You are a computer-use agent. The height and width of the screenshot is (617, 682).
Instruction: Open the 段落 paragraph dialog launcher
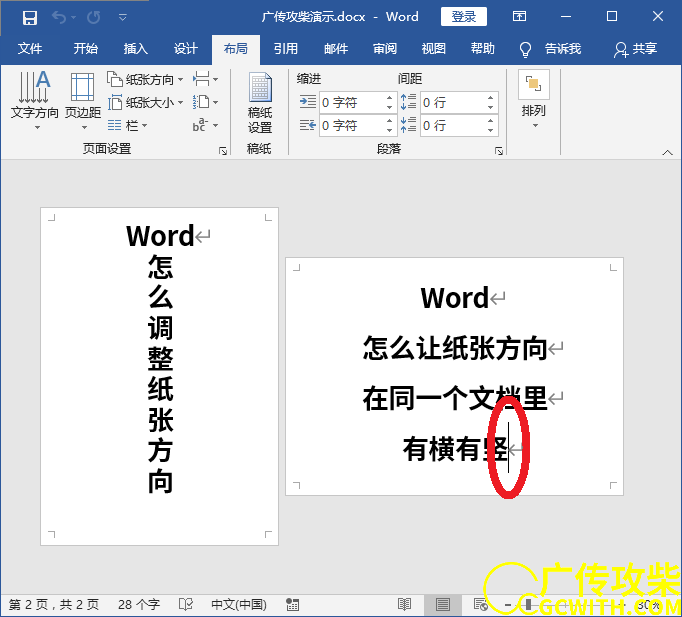point(499,150)
